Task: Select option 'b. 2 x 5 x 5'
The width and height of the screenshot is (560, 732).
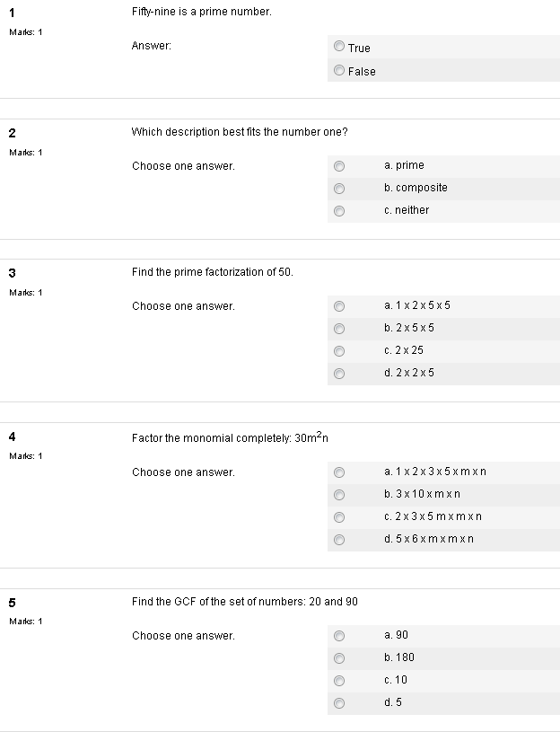Action: tap(339, 328)
